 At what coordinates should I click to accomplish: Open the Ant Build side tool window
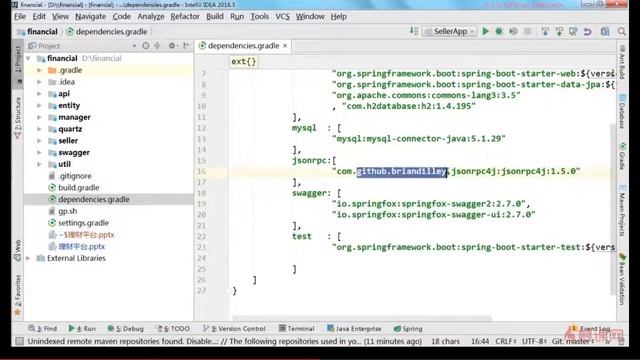coord(622,62)
